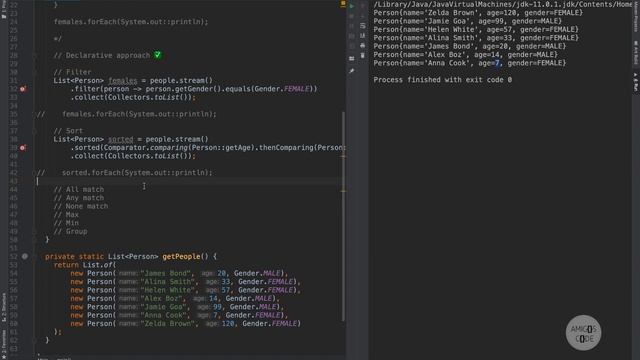
Task: Pin the Run tab using the pin icon
Action: pyautogui.click(x=352, y=71)
